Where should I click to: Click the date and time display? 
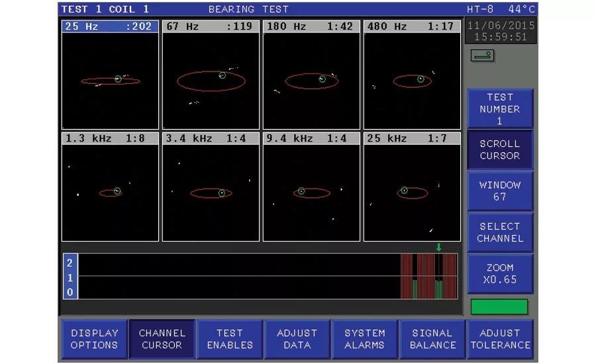[501, 31]
